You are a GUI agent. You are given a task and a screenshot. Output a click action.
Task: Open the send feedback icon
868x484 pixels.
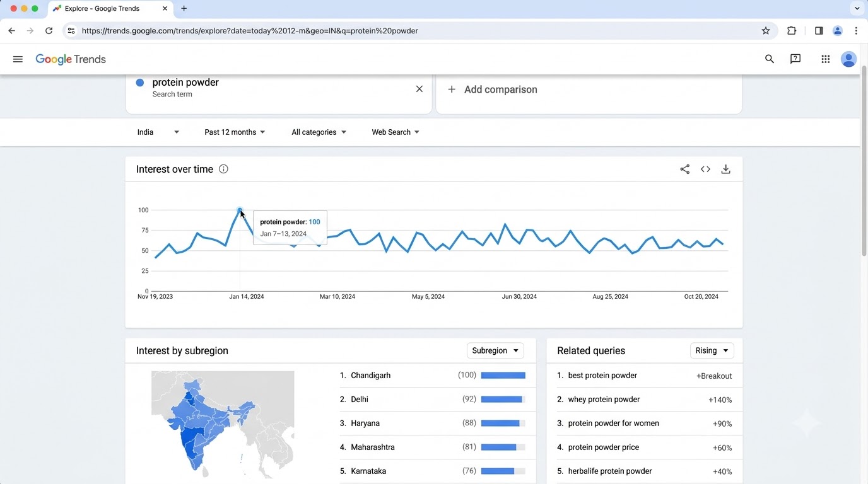(x=795, y=59)
